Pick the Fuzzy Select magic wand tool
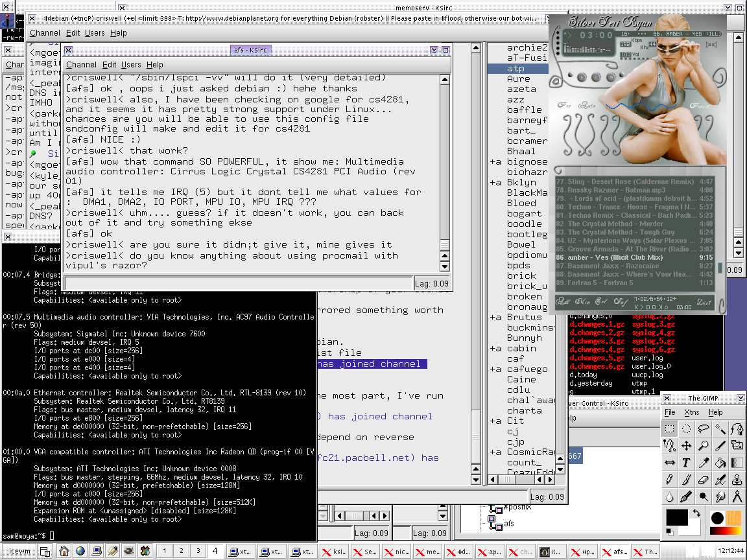The image size is (747, 560). coord(720,428)
